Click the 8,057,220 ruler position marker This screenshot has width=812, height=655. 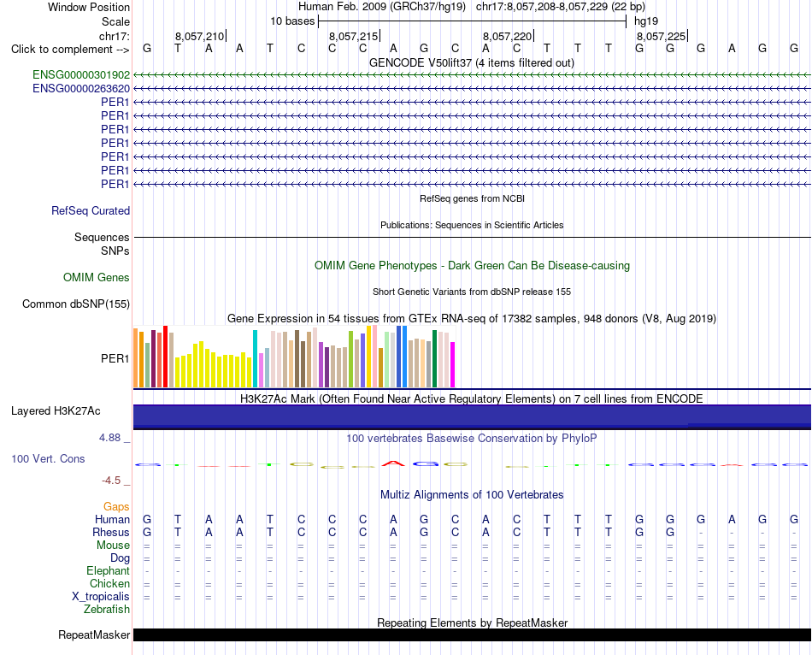[508, 36]
